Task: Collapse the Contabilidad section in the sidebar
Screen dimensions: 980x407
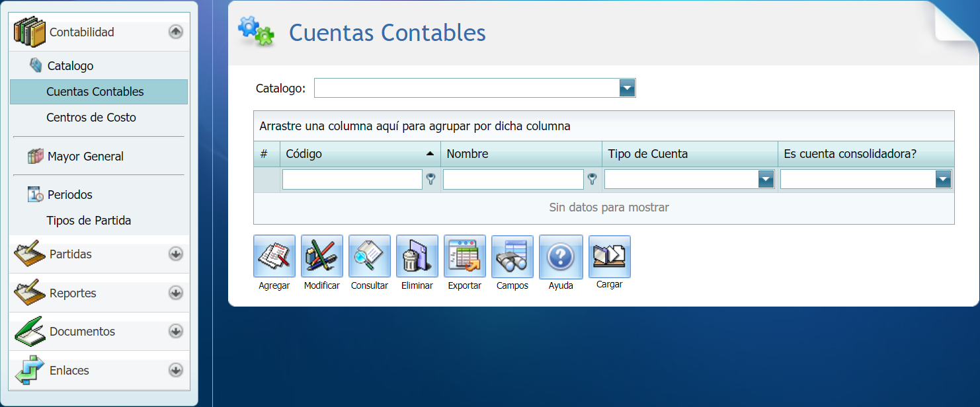Action: click(x=175, y=31)
